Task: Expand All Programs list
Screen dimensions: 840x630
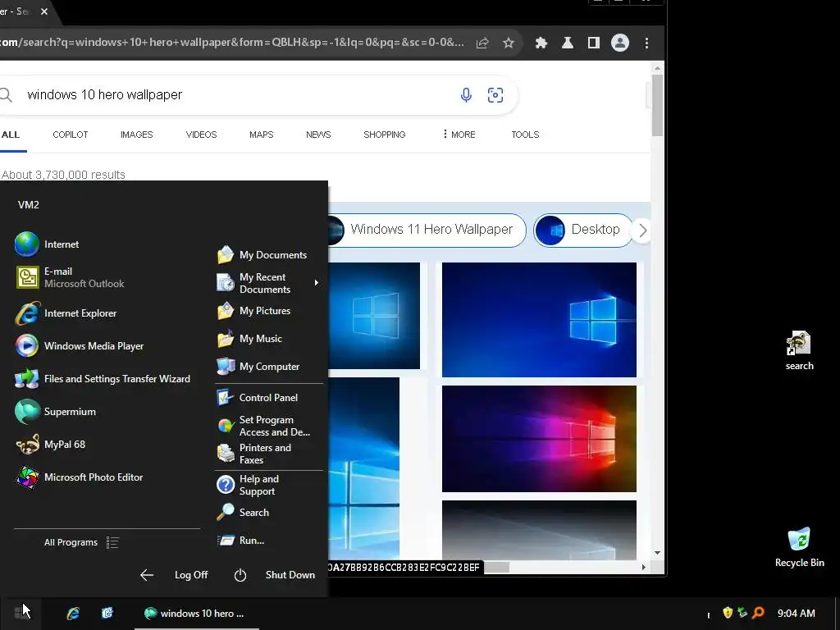Action: (81, 543)
